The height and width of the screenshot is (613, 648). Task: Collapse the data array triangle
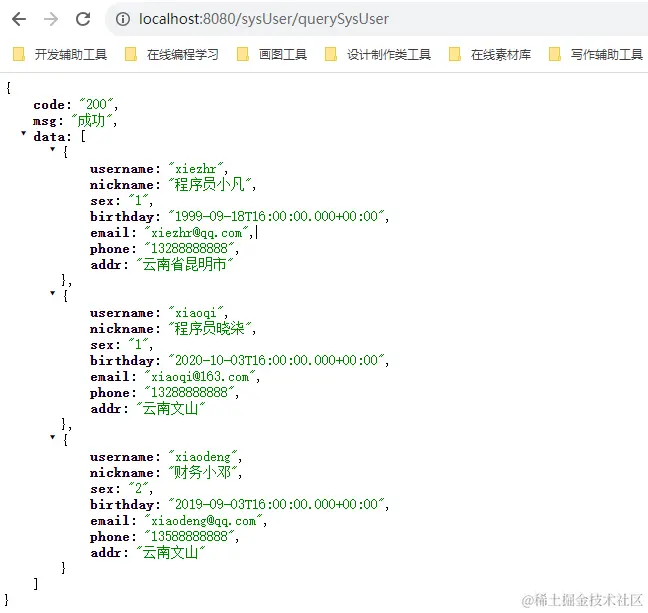[24, 134]
